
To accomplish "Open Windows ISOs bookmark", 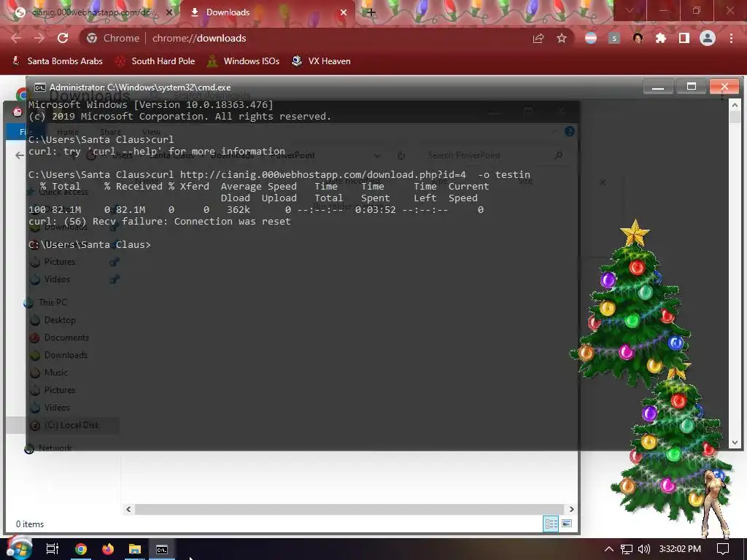I will click(243, 61).
